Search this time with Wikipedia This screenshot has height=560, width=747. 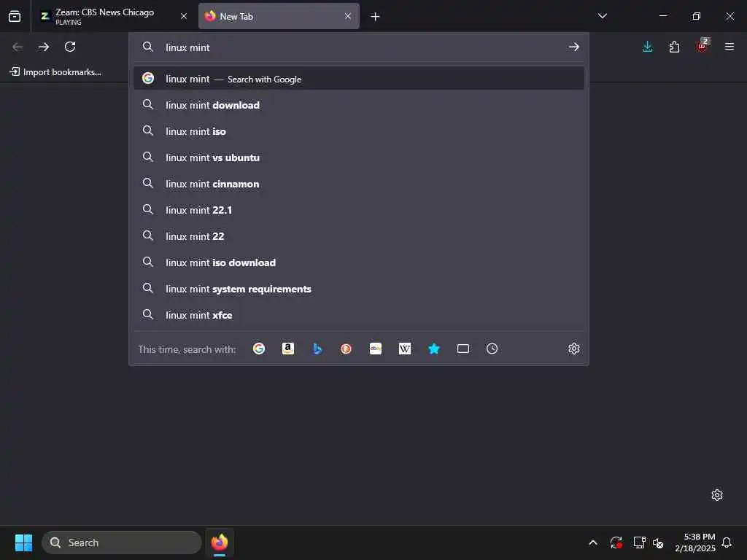click(x=404, y=349)
